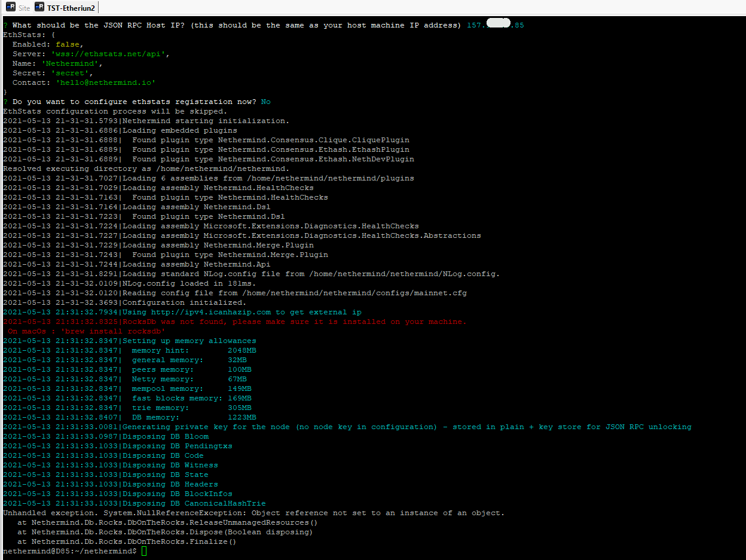Click the terminal cursor at the nethermind prompt
This screenshot has height=560, width=746.
pos(144,551)
